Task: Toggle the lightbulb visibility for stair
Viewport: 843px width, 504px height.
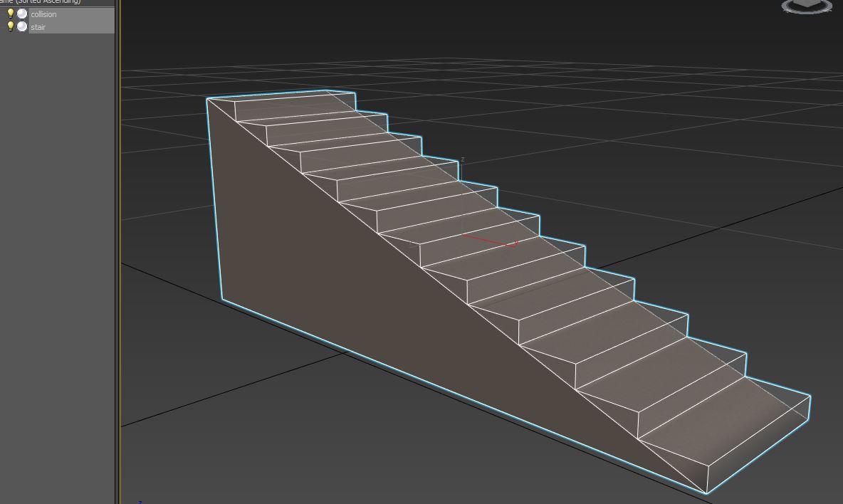Action: pyautogui.click(x=10, y=26)
